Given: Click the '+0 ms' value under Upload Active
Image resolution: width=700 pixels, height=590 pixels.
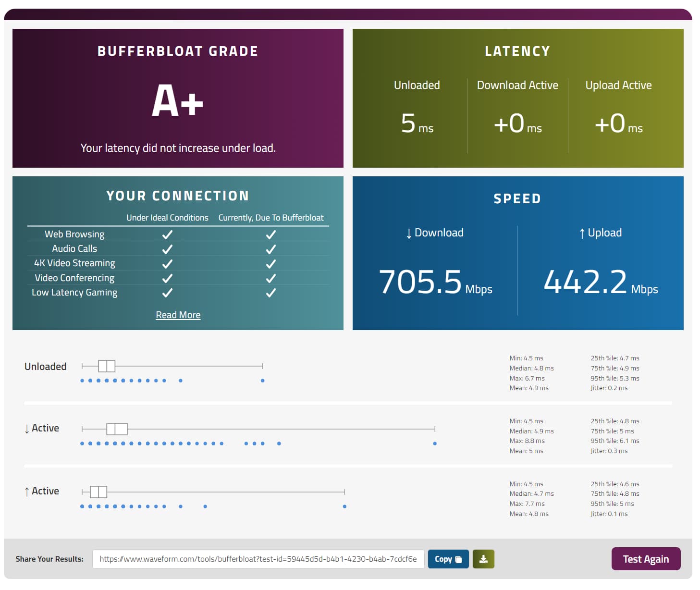Looking at the screenshot, I should 619,123.
